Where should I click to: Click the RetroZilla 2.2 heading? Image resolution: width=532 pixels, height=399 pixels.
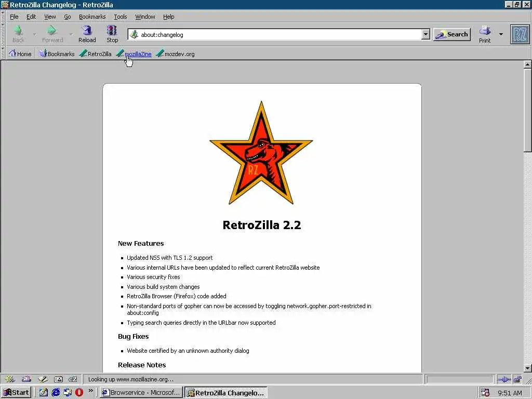pos(262,225)
